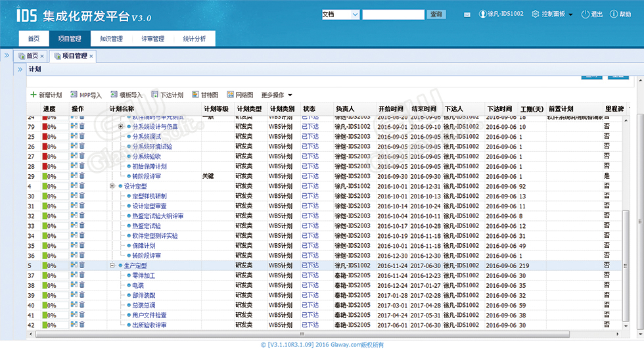This screenshot has height=349, width=644.
Task: Click duration value 219 in 生产定型 row
Action: coord(524,266)
